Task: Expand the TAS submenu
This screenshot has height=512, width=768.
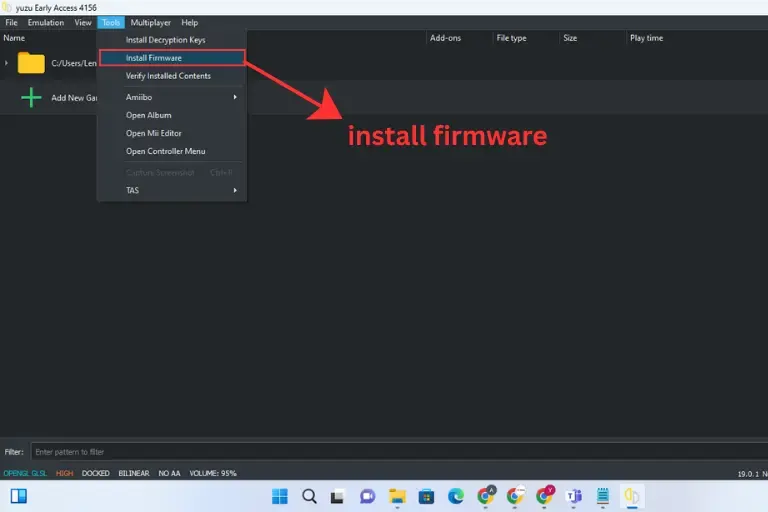Action: pyautogui.click(x=171, y=190)
